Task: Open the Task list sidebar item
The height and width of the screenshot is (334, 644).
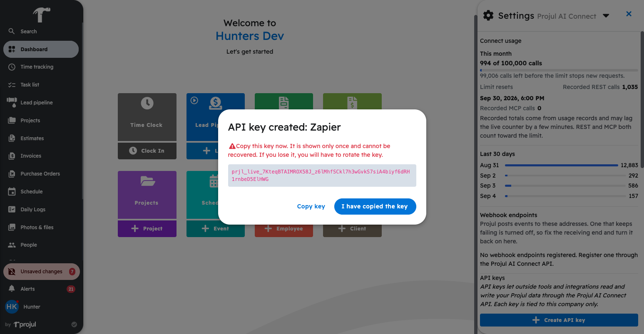Action: (x=41, y=85)
